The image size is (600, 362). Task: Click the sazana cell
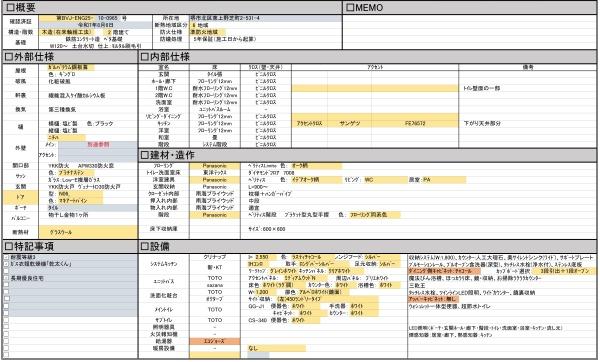(215, 285)
